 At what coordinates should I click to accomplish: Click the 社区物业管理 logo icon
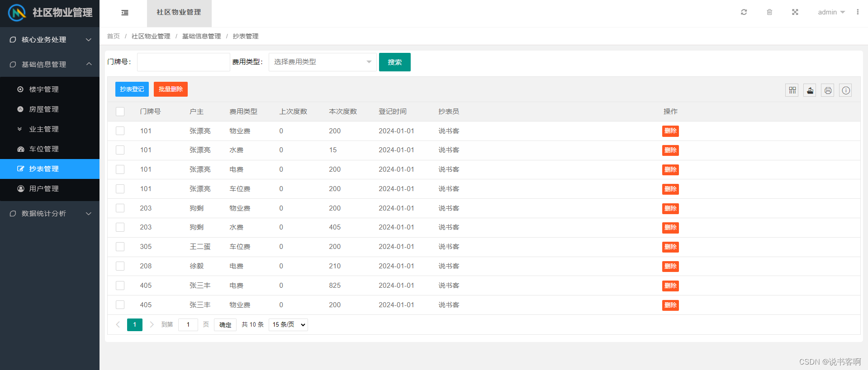click(17, 13)
